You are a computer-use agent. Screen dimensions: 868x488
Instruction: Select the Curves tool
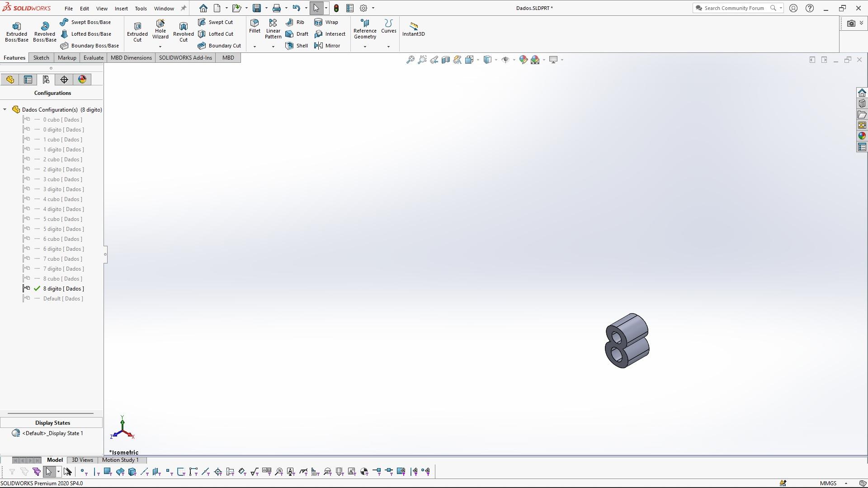coord(388,26)
